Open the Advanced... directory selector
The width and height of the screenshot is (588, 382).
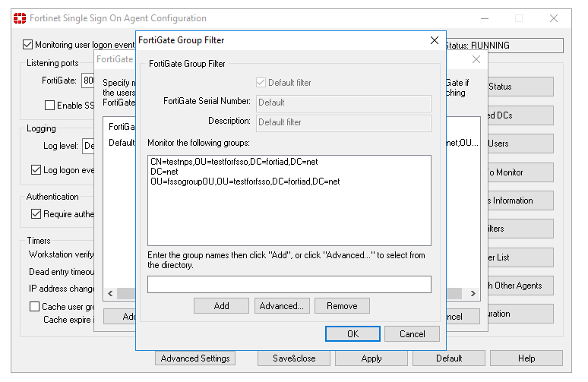pos(282,306)
